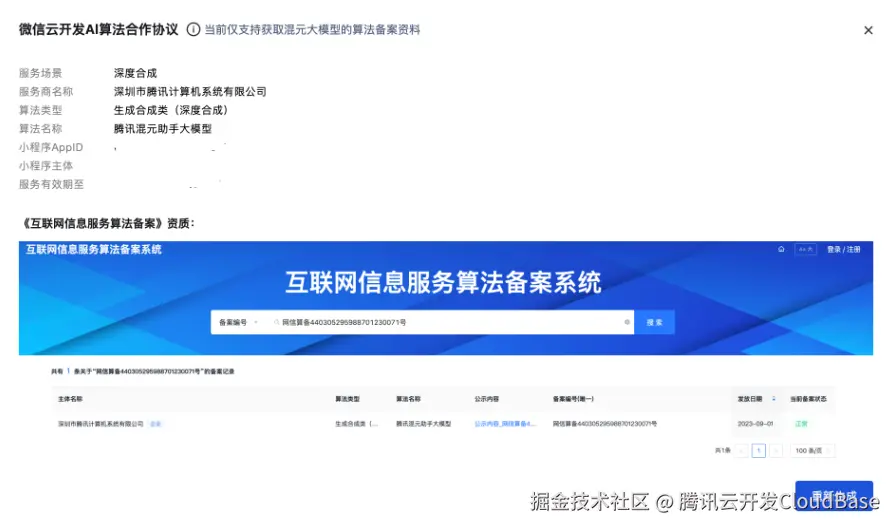Click the 主体名称 column header
This screenshot has height=529, width=896.
tap(70, 399)
